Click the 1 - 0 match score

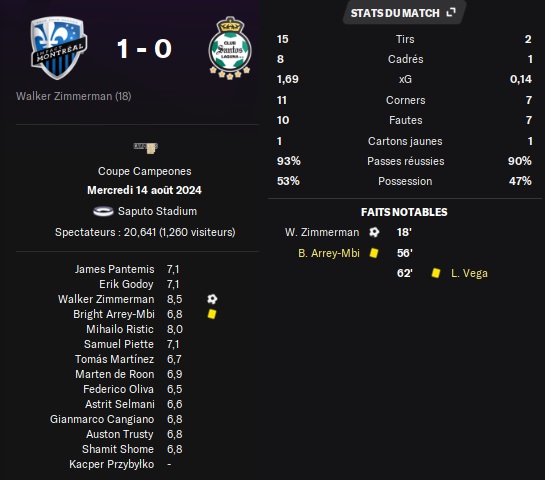coord(144,48)
